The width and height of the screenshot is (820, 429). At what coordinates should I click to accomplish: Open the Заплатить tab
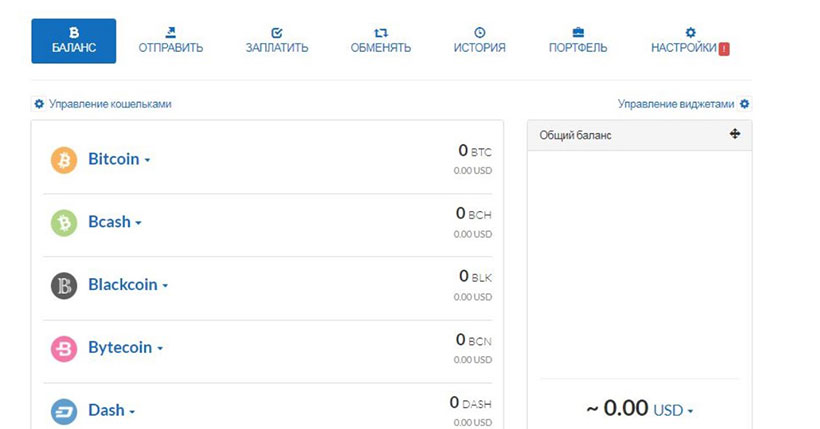(277, 41)
